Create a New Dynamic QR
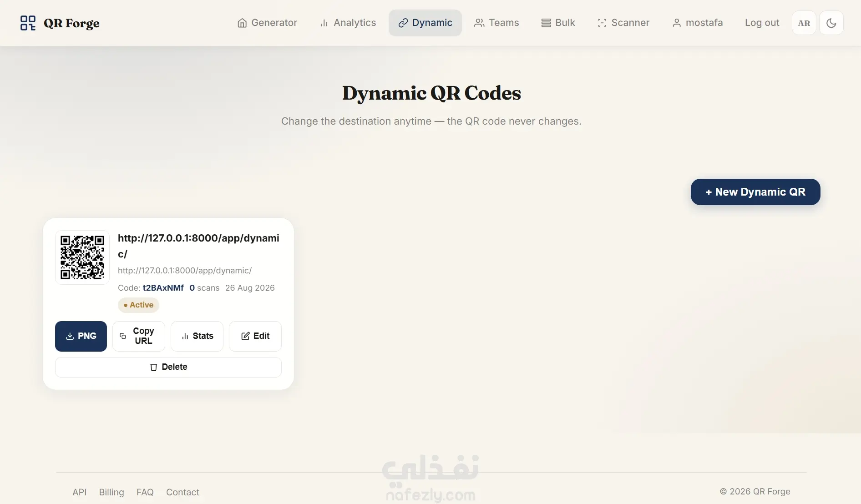Viewport: 861px width, 504px height. [x=755, y=192]
